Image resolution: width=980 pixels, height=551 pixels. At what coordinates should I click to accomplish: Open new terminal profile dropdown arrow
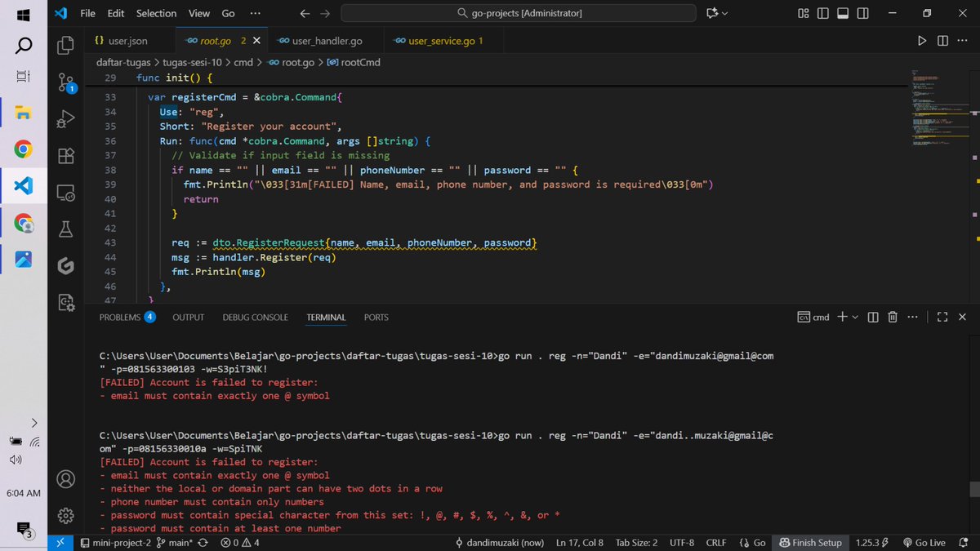pyautogui.click(x=855, y=317)
